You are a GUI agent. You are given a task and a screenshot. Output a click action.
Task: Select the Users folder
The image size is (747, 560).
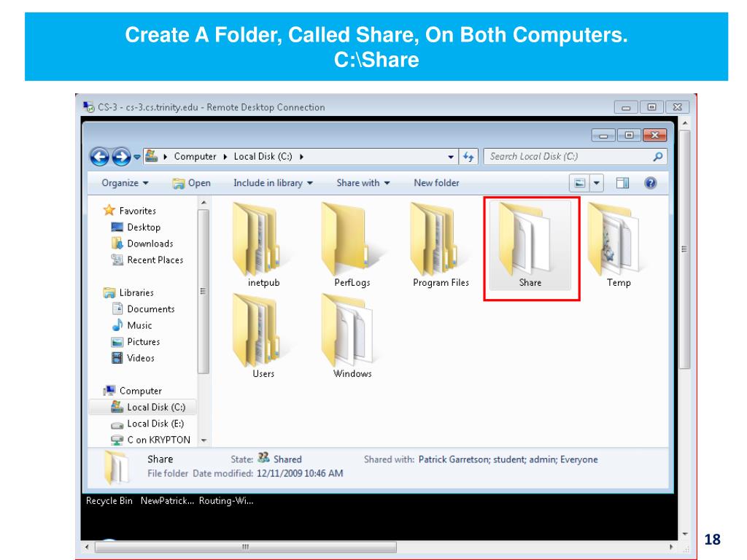(x=263, y=336)
